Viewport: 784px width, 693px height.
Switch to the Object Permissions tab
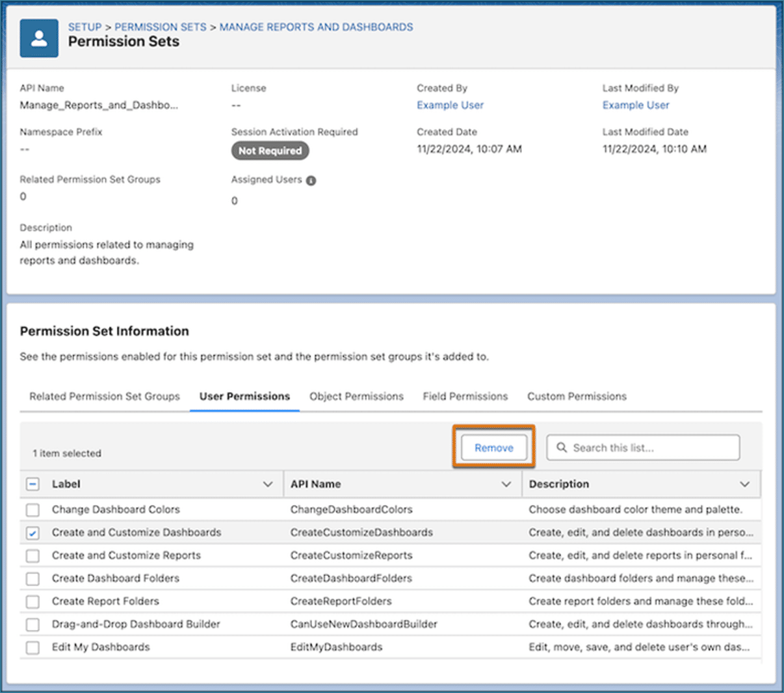pos(356,397)
